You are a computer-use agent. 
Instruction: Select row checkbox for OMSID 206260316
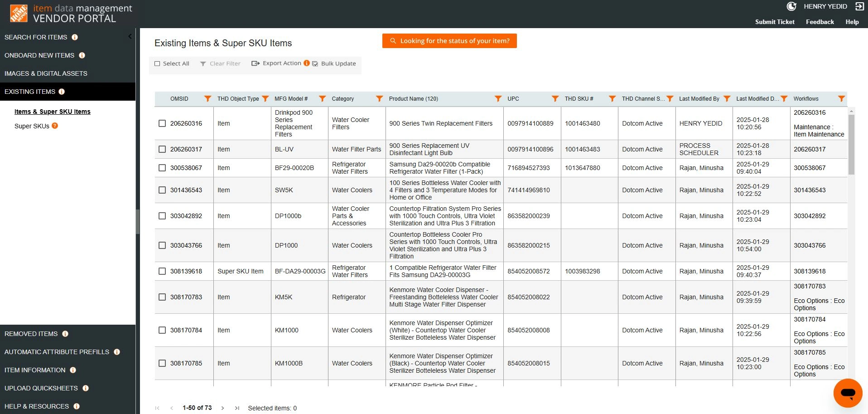coord(162,123)
